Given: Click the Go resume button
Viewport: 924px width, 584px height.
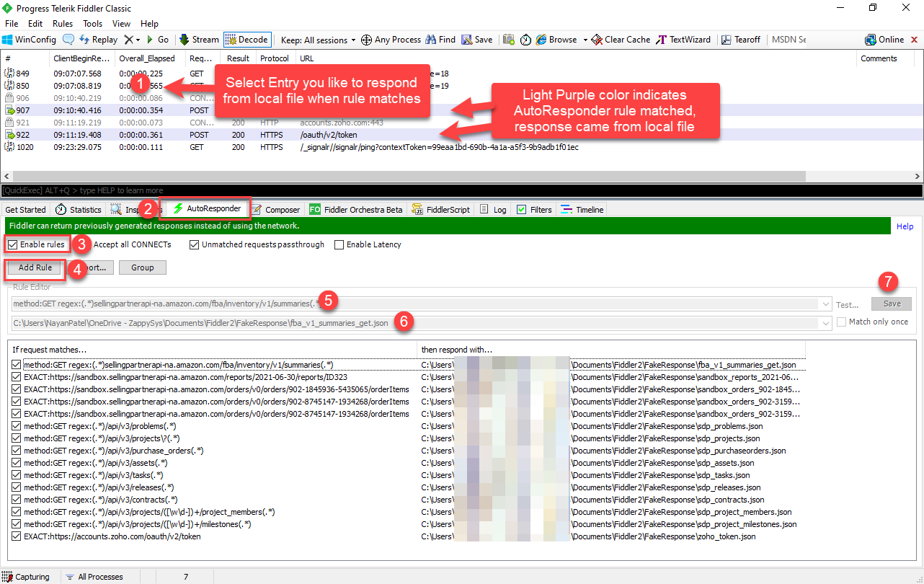Looking at the screenshot, I should coord(158,40).
